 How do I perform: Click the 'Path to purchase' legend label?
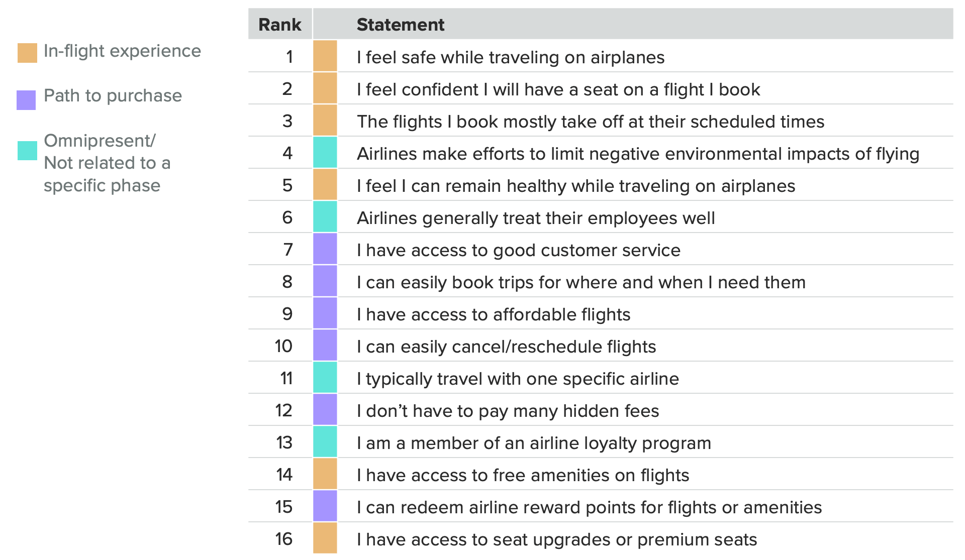(x=113, y=95)
